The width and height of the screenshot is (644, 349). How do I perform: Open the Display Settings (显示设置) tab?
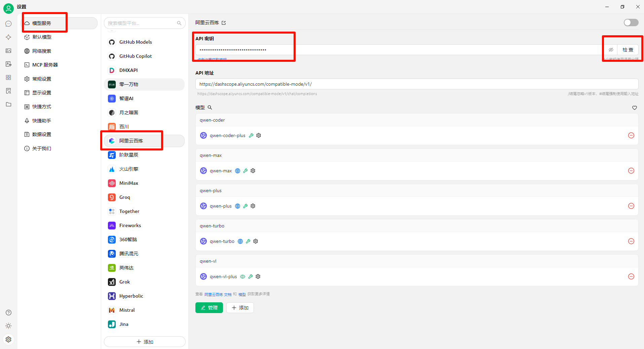tap(59, 93)
